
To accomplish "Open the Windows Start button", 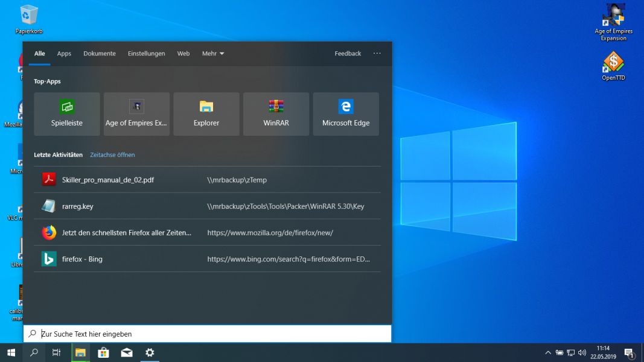I will click(x=11, y=352).
